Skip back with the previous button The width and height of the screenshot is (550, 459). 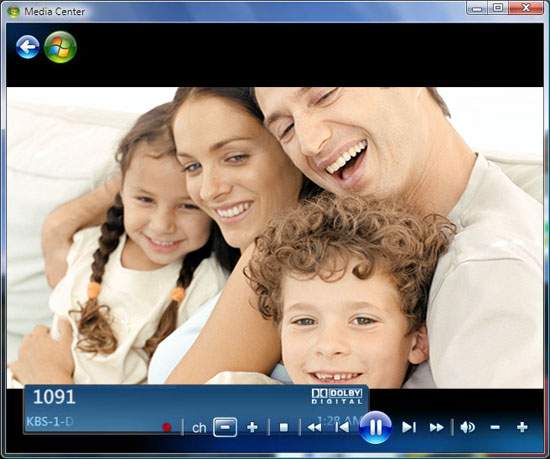pos(342,427)
